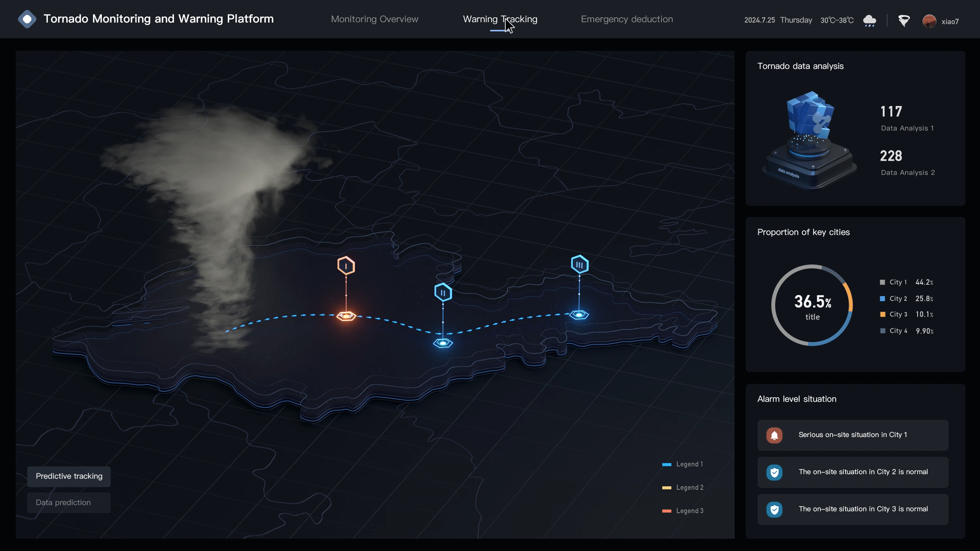Click the Alarm level situation heading

point(797,399)
